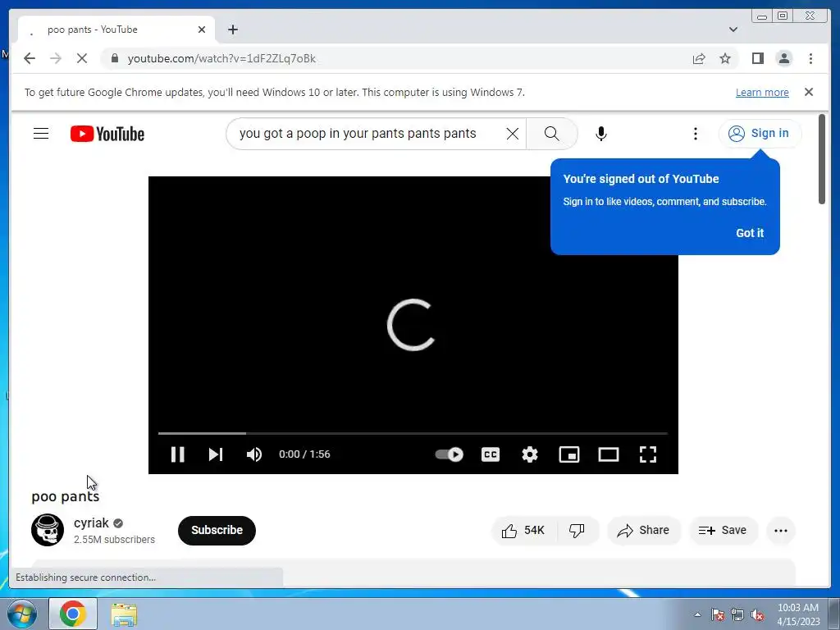This screenshot has width=840, height=630.
Task: Open tab search dropdown arrow
Action: (733, 30)
